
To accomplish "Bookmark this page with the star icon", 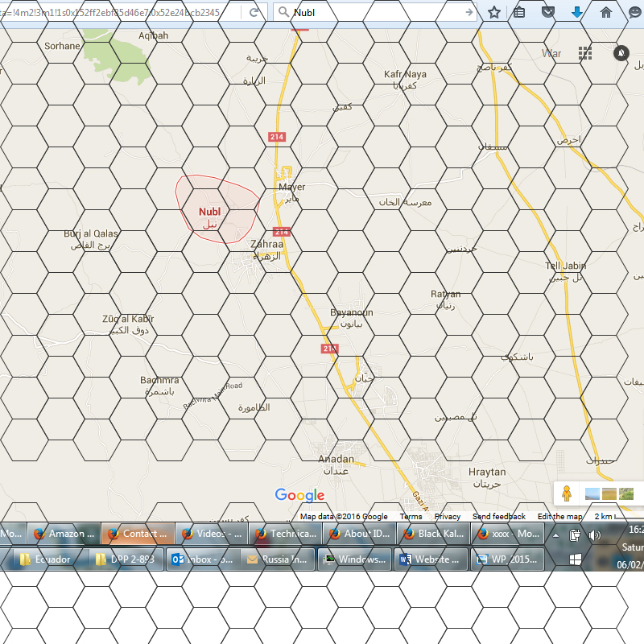I will [494, 12].
